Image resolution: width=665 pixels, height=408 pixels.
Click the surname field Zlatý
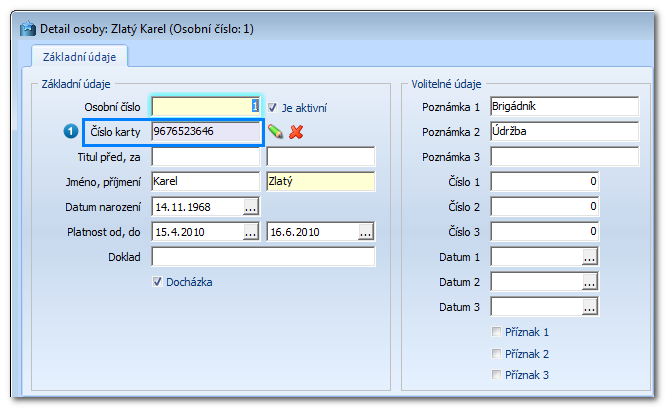point(321,182)
